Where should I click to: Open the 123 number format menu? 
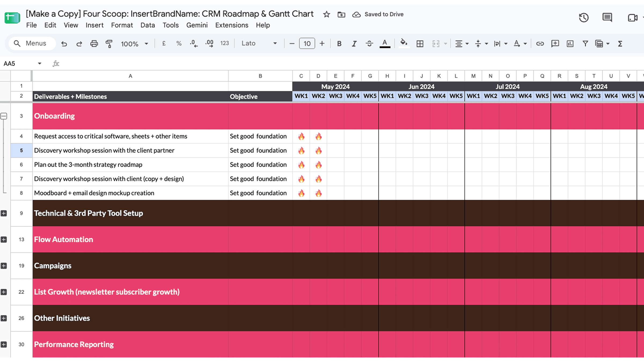coord(225,43)
